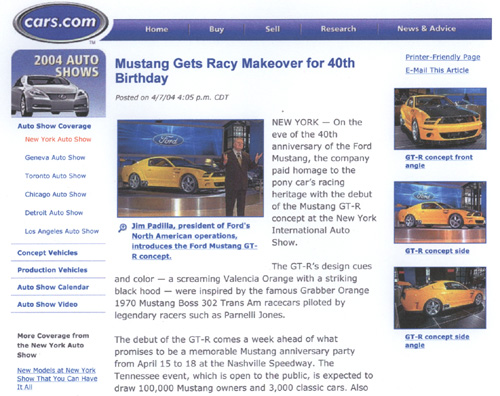
Task: Click the 'GT-R concept side' caption link
Action: (x=437, y=251)
